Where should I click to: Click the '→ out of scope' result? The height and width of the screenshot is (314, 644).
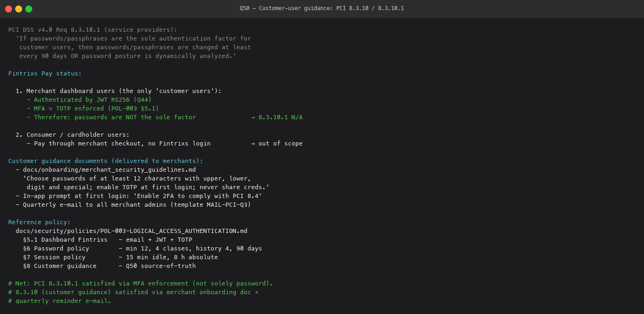pyautogui.click(x=277, y=144)
